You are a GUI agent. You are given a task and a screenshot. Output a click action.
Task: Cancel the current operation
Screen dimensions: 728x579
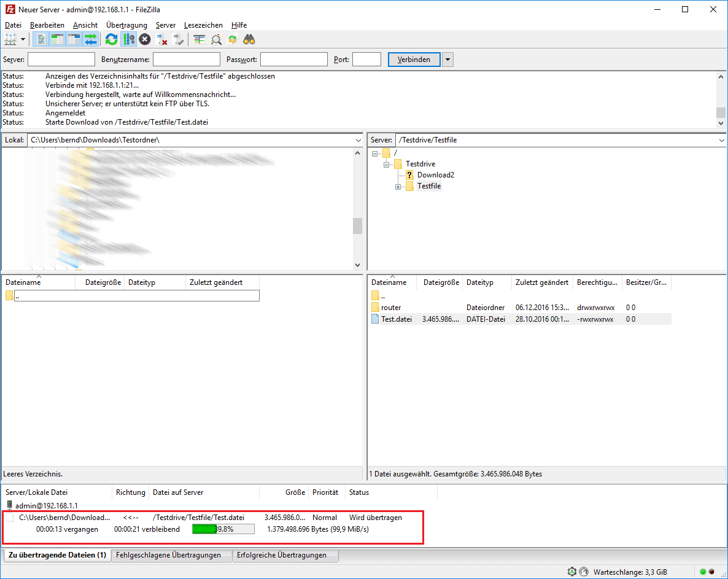pyautogui.click(x=145, y=39)
